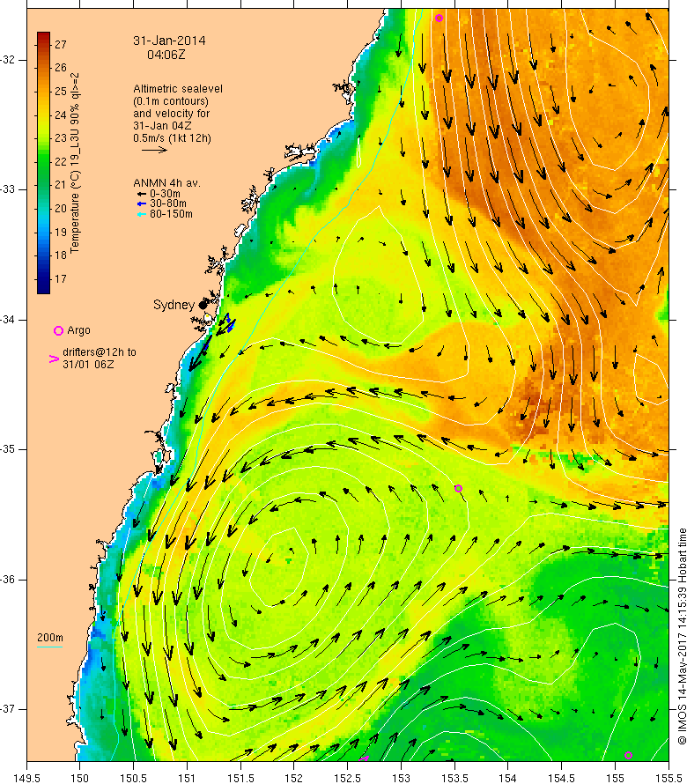This screenshot has width=687, height=784.
Task: Click the 149.5 longitude axis label
Action: point(26,778)
